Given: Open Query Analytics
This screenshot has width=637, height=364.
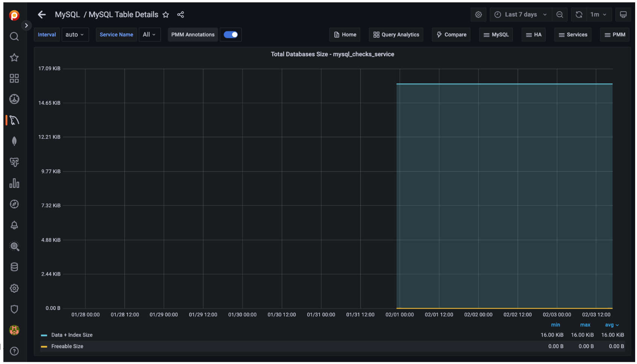Looking at the screenshot, I should click(396, 35).
